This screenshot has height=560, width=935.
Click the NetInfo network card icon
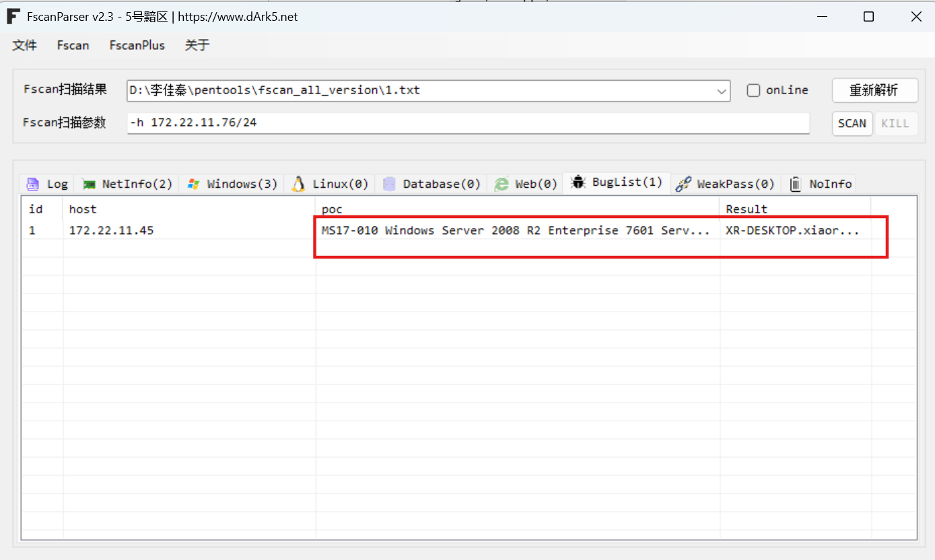88,184
